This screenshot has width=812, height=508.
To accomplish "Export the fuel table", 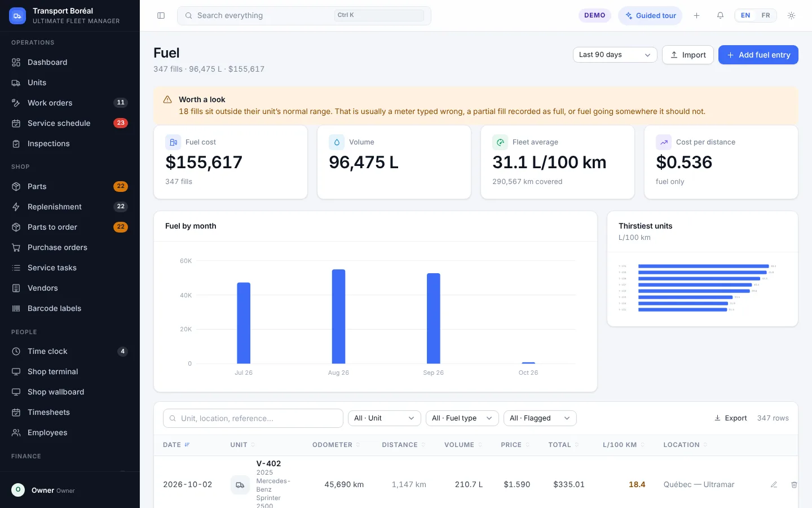I will point(730,418).
